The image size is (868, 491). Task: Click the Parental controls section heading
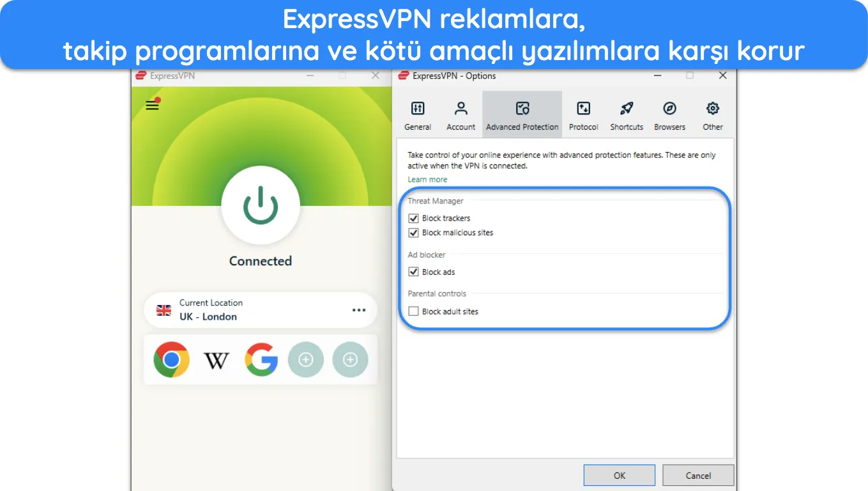pyautogui.click(x=437, y=293)
